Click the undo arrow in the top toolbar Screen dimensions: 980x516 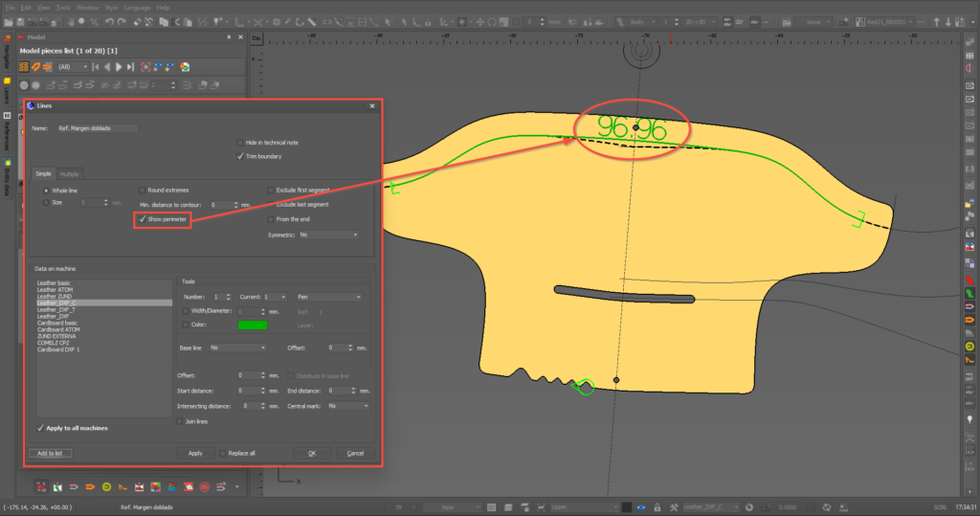[x=108, y=21]
